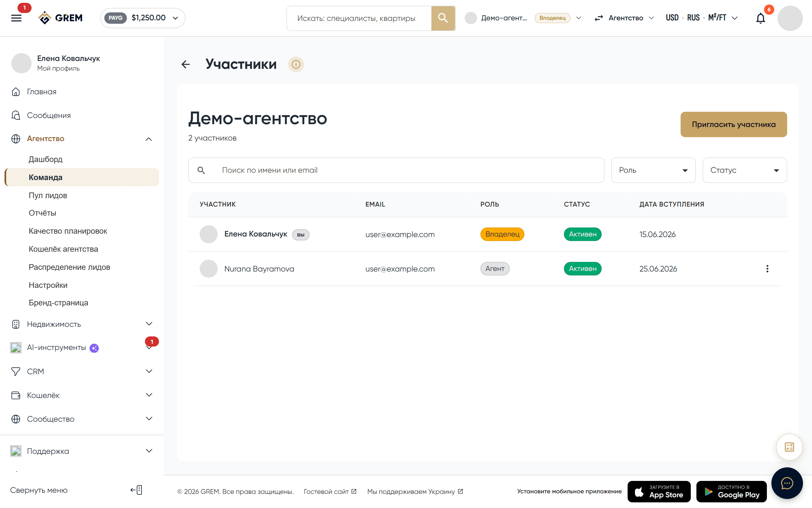Viewport: 812px width, 508px height.
Task: Click Мы поддерживаем Украину link
Action: (415, 491)
